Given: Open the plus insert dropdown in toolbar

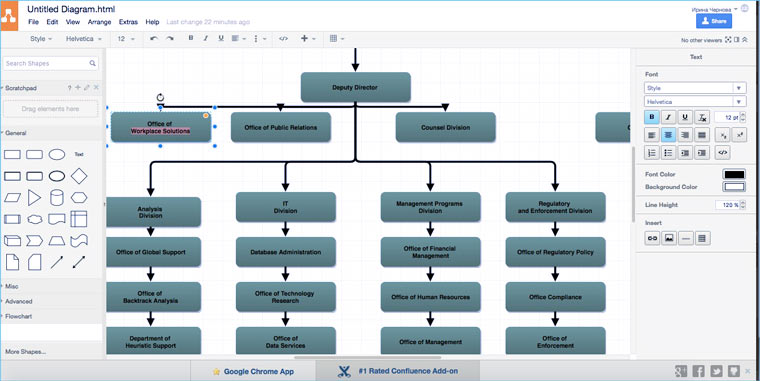Looking at the screenshot, I should pos(308,39).
